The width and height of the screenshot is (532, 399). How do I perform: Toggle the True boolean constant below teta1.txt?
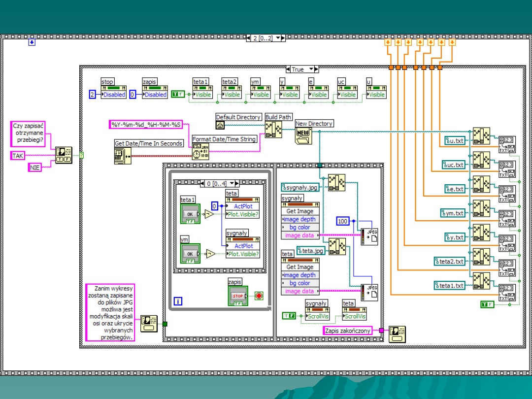(487, 304)
